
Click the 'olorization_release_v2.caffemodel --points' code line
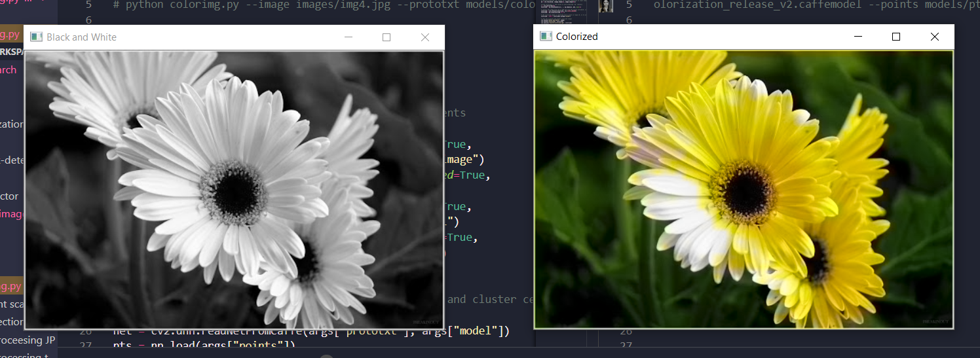click(816, 5)
